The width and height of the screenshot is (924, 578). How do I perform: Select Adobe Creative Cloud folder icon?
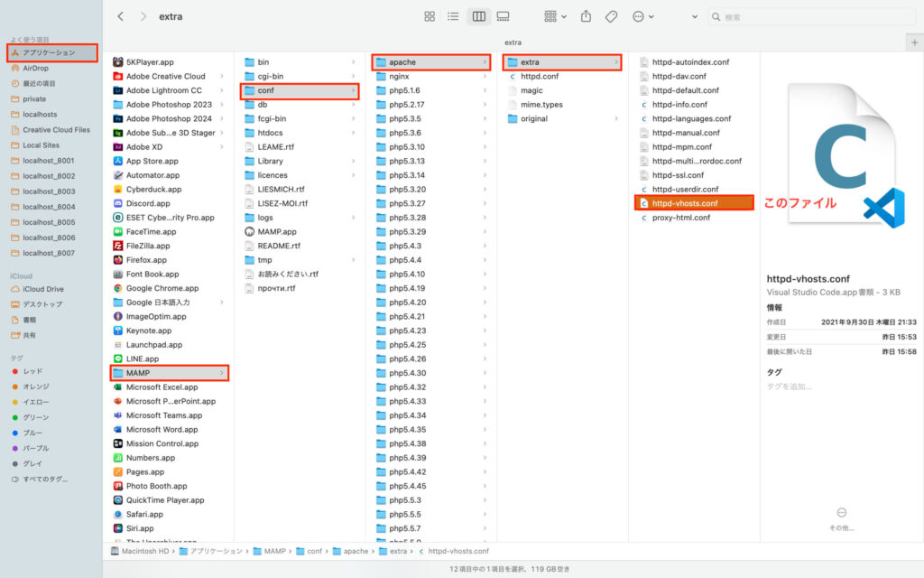118,76
